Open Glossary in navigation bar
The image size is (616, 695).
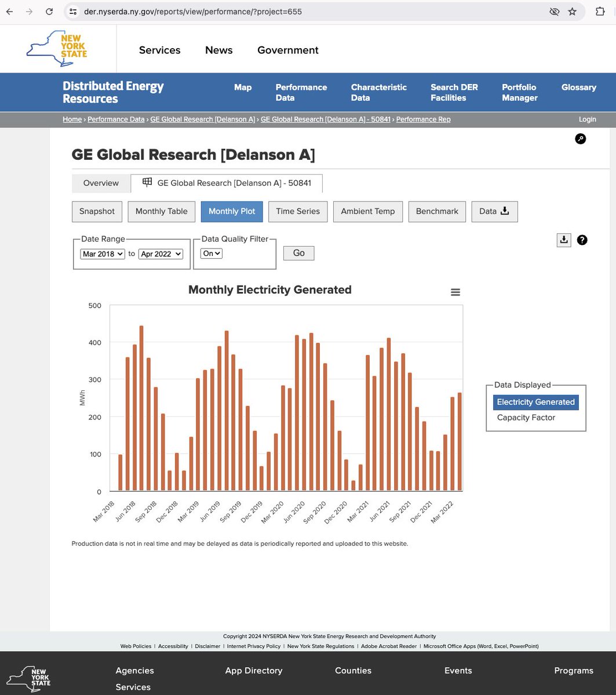click(579, 87)
